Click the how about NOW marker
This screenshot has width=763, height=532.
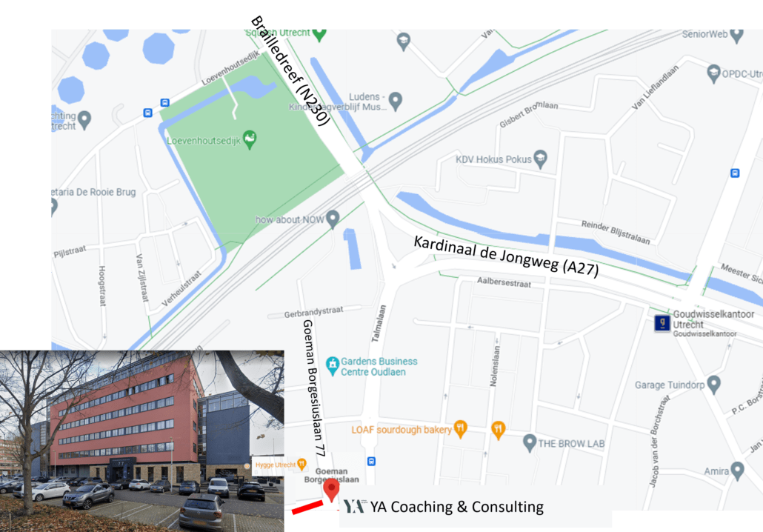tap(333, 219)
